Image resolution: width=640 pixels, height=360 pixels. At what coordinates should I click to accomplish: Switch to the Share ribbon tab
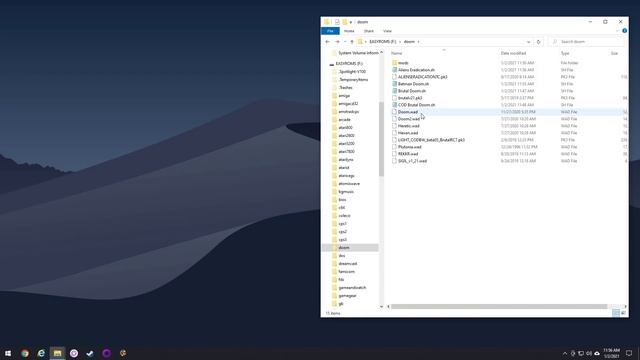[x=369, y=31]
